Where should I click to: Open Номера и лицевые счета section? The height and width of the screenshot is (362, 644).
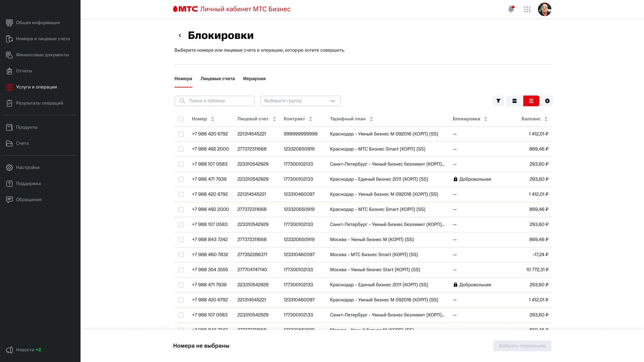pyautogui.click(x=38, y=39)
